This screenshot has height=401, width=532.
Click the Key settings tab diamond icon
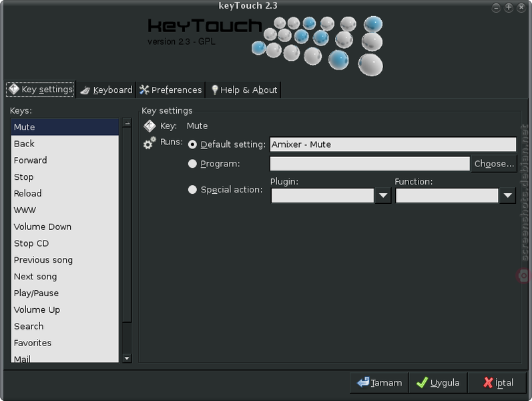(14, 89)
